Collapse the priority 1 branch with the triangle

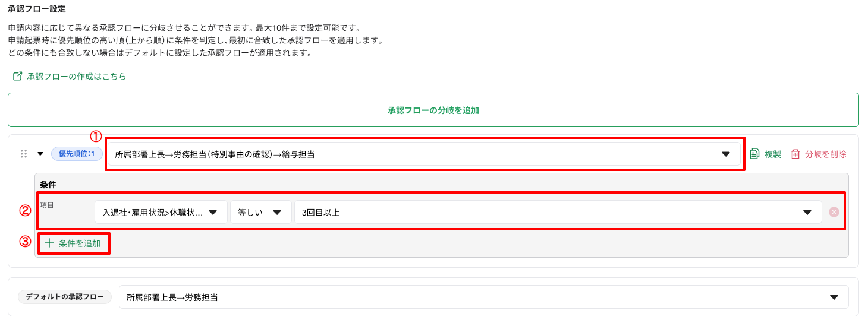pos(40,154)
